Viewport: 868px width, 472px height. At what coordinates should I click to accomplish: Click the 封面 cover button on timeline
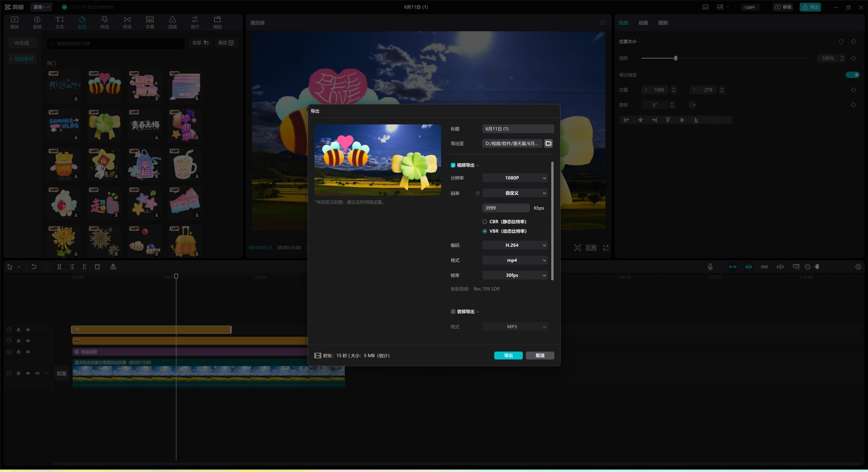(62, 374)
